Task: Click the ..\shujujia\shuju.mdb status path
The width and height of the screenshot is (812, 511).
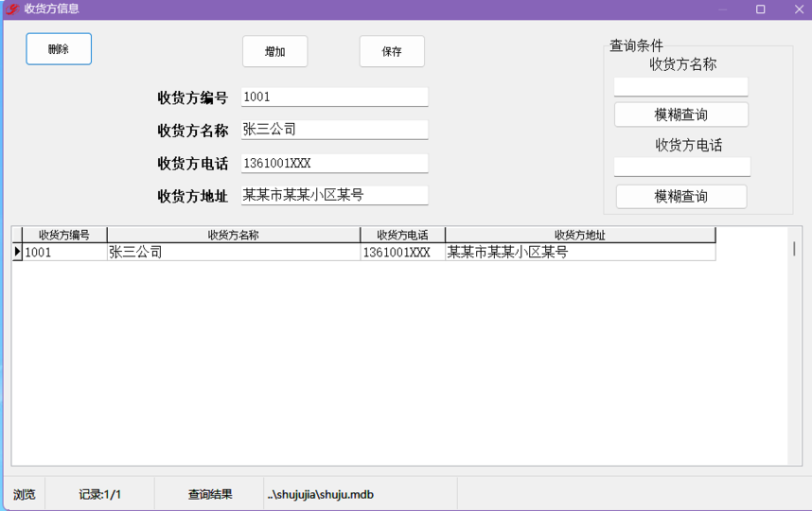Action: [321, 494]
